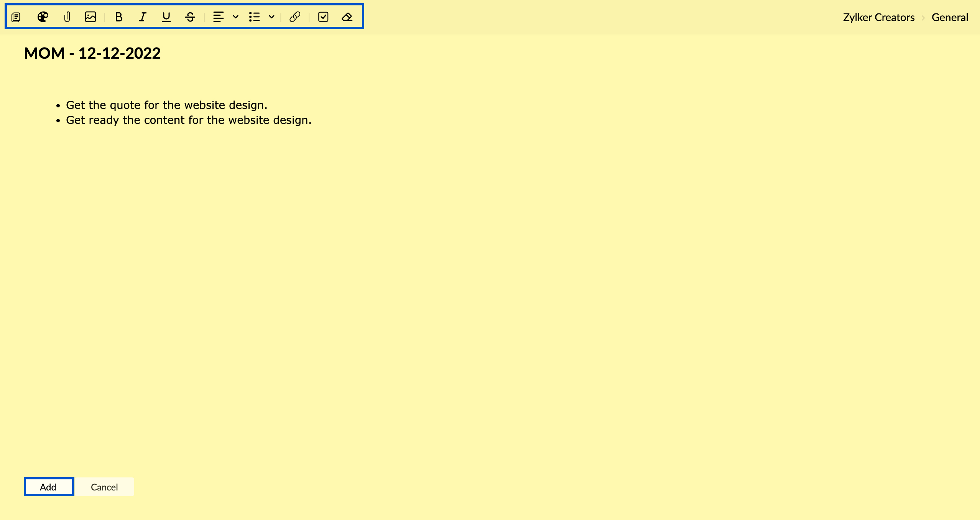Insert a checklist with the checkbox icon
Viewport: 980px width, 520px height.
click(x=323, y=17)
